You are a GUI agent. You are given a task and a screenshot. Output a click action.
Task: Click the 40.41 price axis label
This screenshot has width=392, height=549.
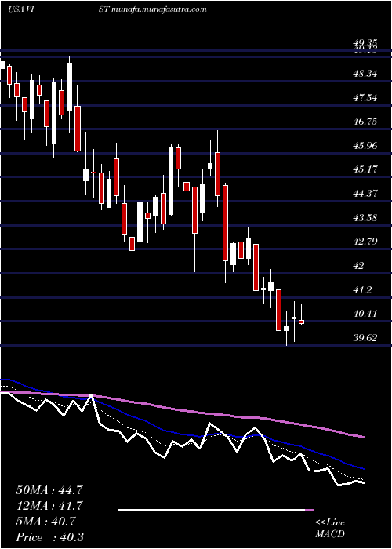click(x=366, y=314)
